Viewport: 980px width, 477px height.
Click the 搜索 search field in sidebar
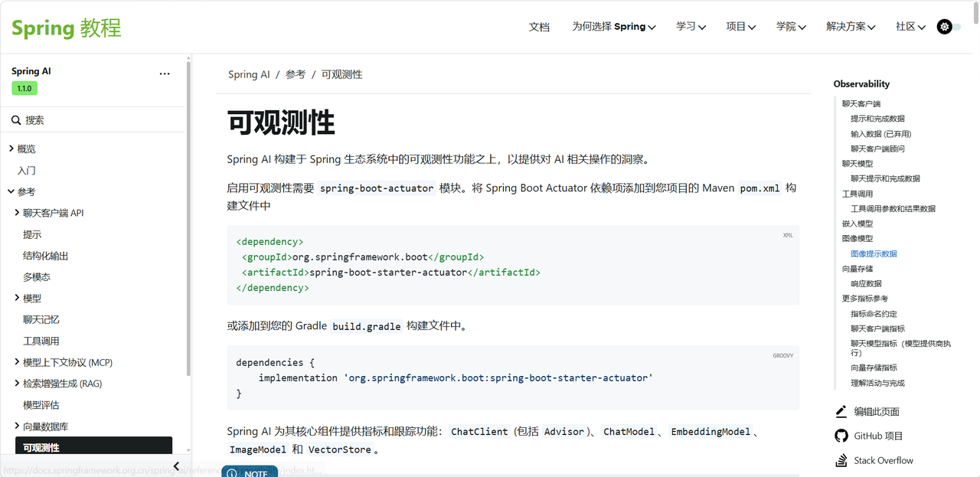[x=93, y=120]
